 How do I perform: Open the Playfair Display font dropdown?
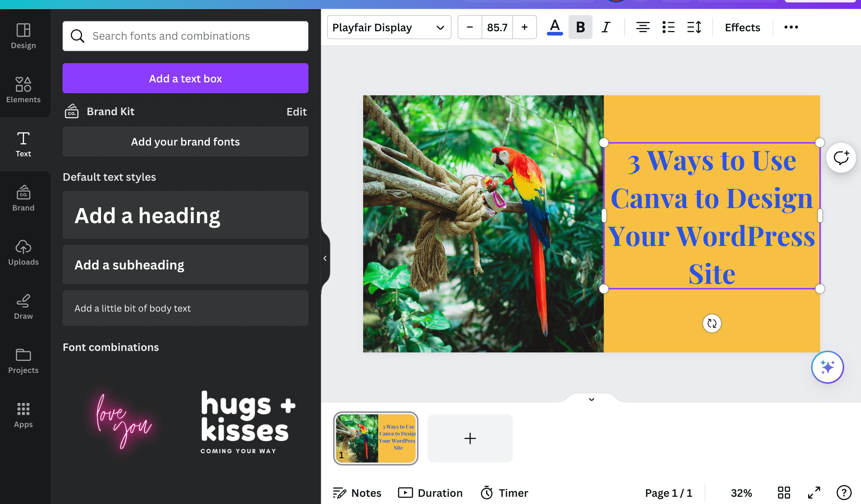pos(389,27)
